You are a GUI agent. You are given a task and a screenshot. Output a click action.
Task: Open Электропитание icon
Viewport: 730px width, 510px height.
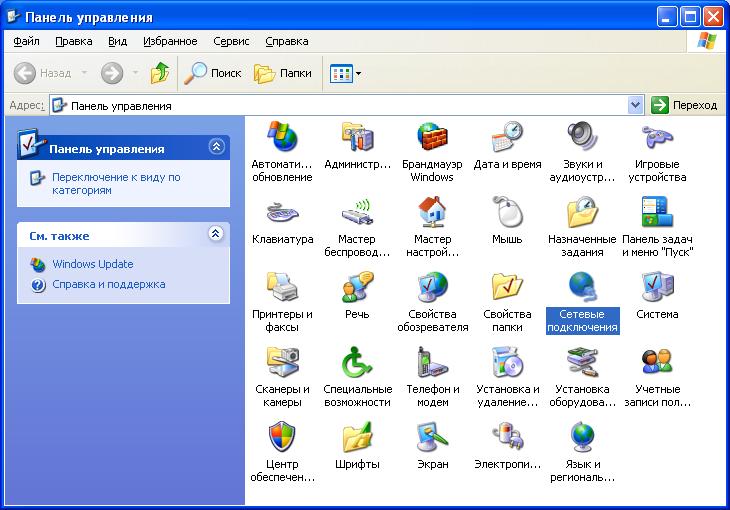(x=507, y=436)
